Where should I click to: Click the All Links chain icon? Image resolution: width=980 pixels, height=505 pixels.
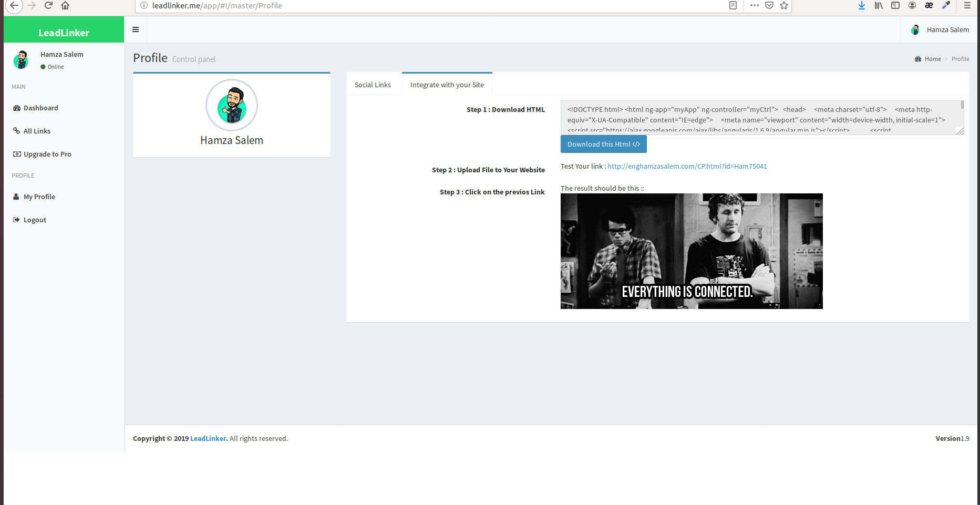click(x=17, y=131)
